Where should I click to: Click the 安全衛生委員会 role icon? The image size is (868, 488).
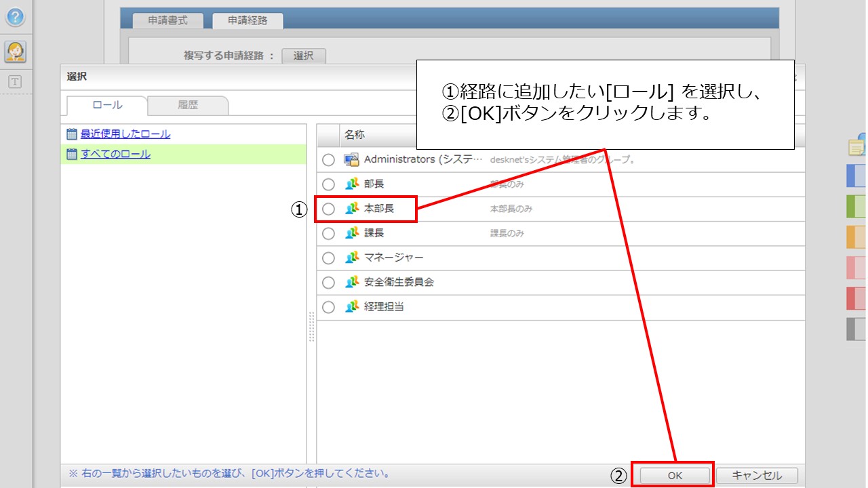tap(353, 283)
